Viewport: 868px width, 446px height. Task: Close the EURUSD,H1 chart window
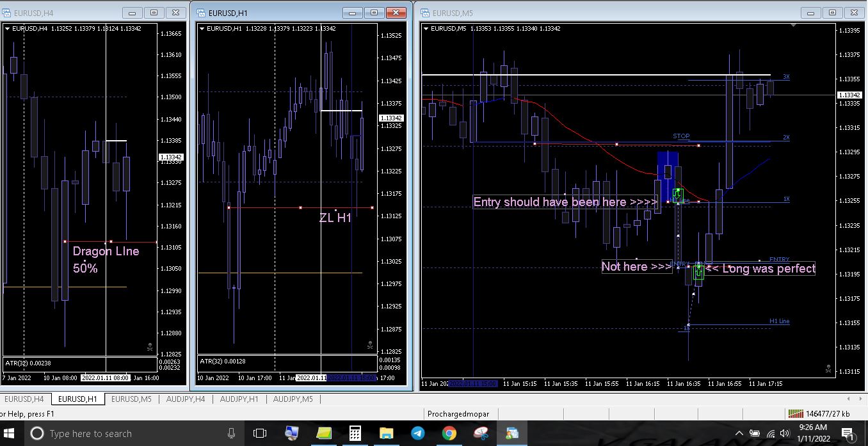[397, 12]
